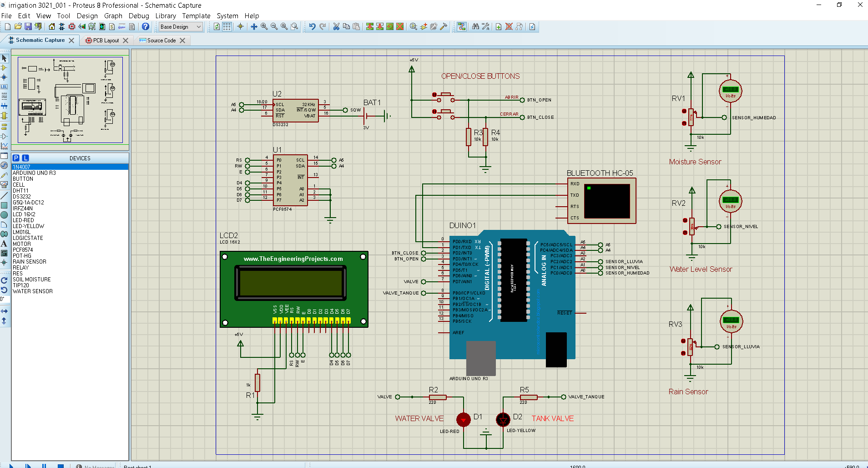
Task: Open the Graph menu
Action: 113,16
